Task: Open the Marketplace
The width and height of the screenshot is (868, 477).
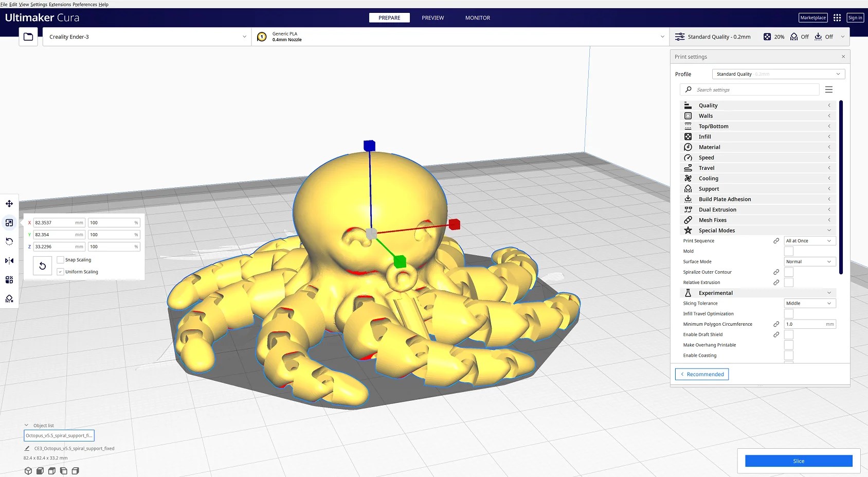Action: coord(813,17)
